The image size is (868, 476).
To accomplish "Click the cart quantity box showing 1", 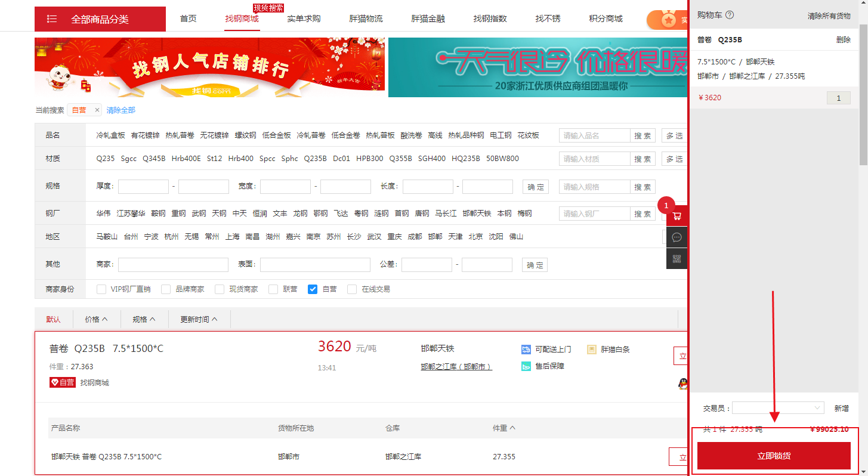I will coord(839,98).
